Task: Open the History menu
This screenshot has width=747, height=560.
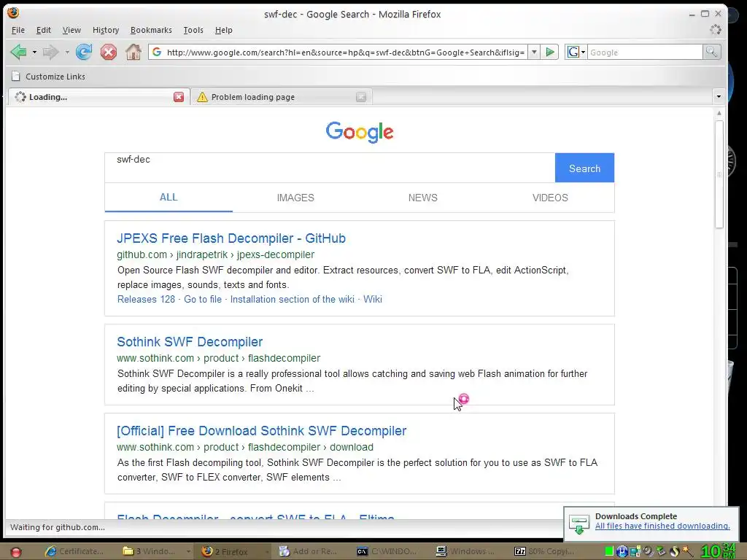Action: [106, 30]
